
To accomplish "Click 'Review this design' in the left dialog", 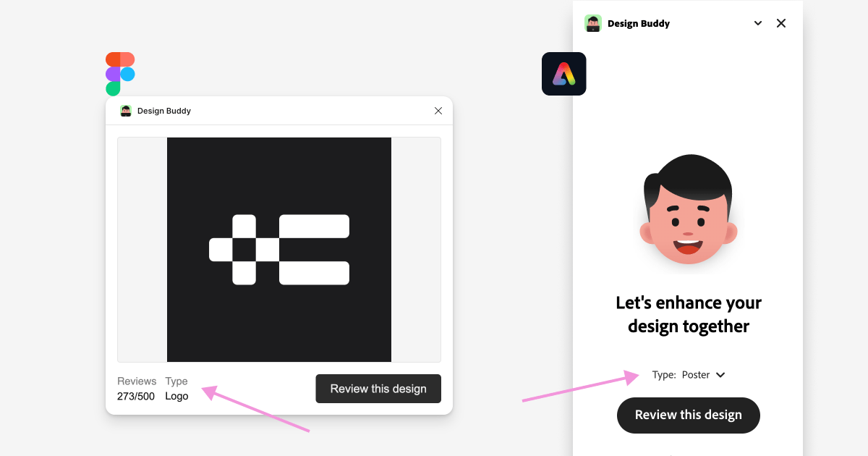I will 378,389.
